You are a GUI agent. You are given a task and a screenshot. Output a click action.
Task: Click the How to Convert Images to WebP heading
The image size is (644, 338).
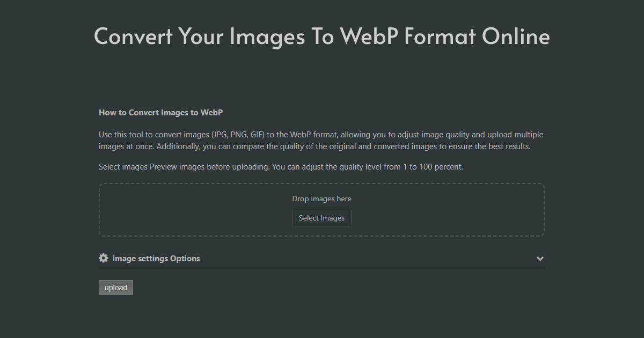pos(160,113)
